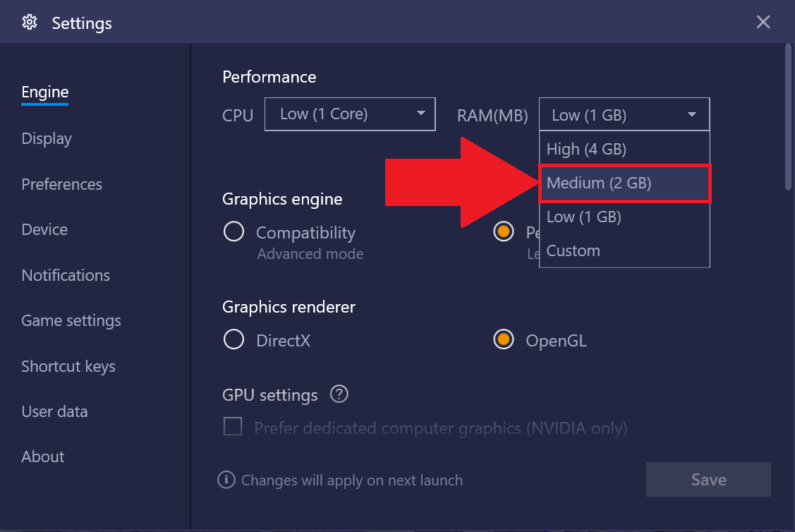Screen dimensions: 795x532
Task: Choose Medium (2 GB) RAM option
Action: (624, 183)
